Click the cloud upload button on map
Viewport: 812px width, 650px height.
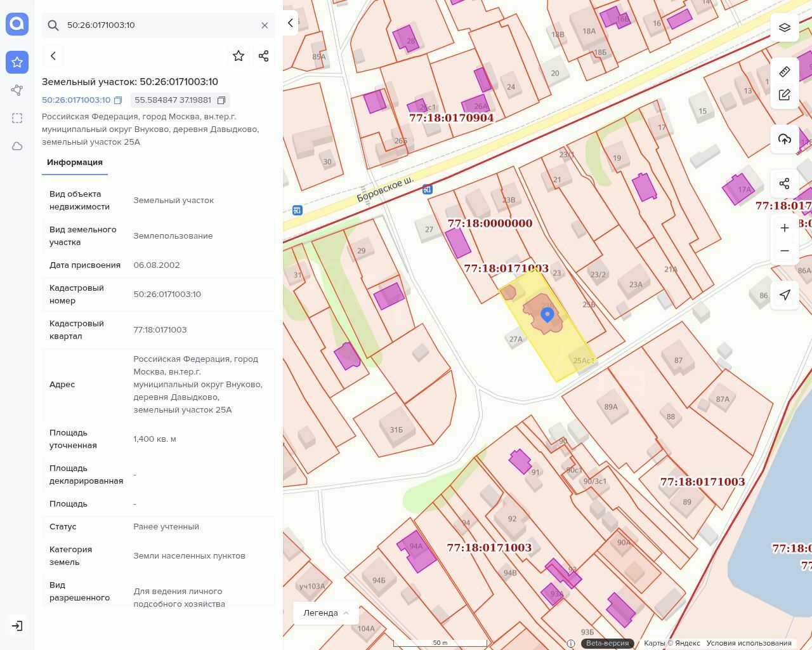coord(785,139)
